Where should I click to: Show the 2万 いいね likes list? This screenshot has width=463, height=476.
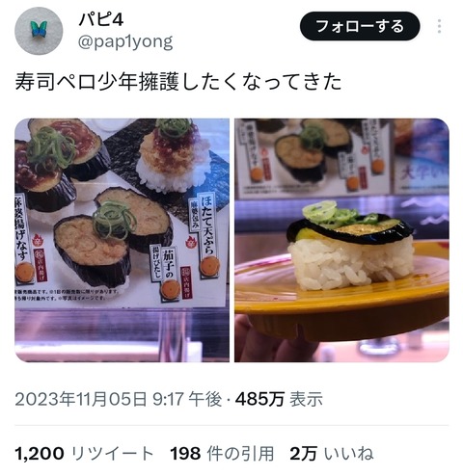point(332,454)
